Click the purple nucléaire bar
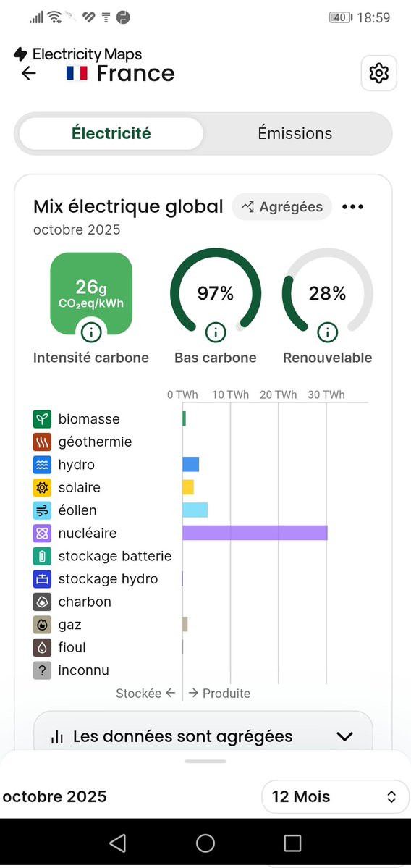The width and height of the screenshot is (411, 868). pos(255,533)
